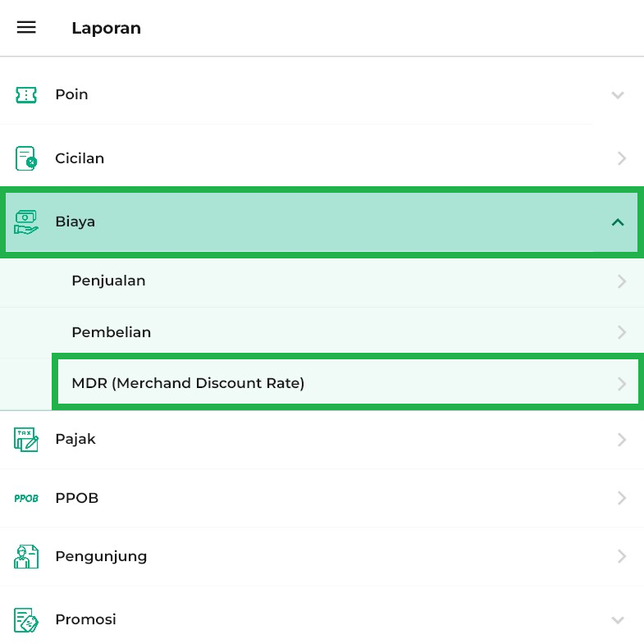
Task: Click the Laporan page title
Action: point(106,28)
